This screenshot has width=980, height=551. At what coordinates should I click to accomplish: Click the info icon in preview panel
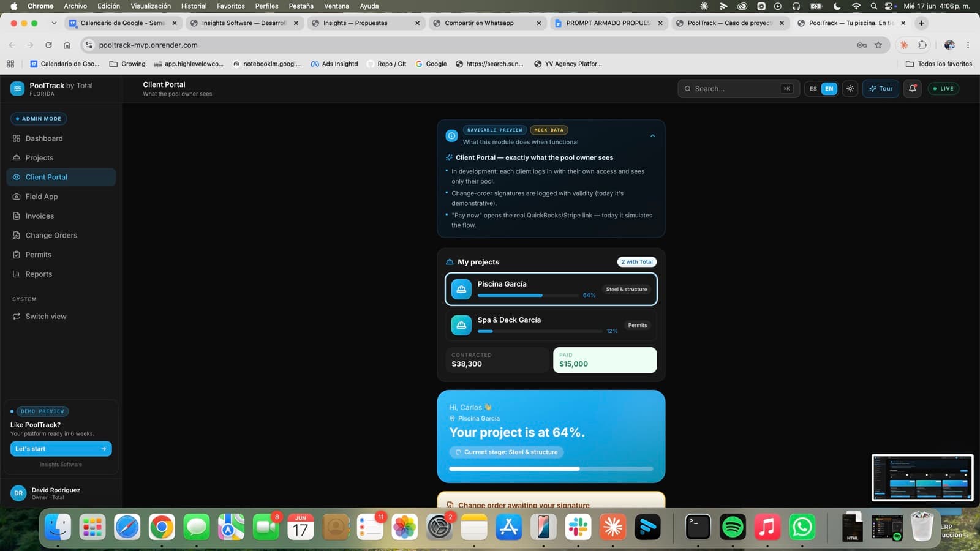click(x=451, y=136)
